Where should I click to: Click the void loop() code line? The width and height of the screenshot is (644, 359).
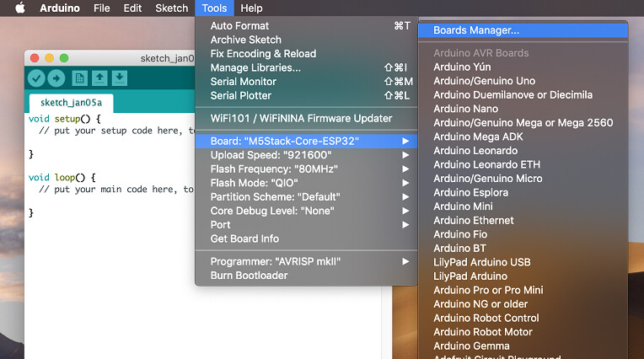click(62, 178)
